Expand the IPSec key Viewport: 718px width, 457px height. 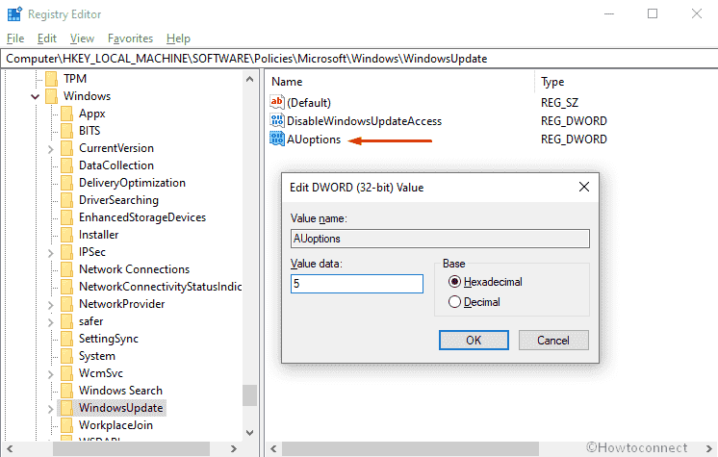click(51, 253)
